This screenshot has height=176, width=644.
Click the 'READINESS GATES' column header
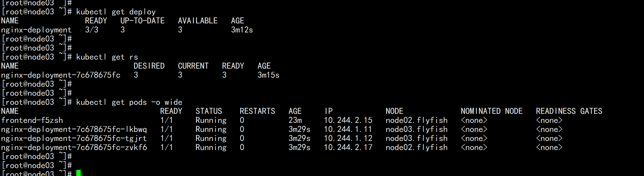[569, 111]
